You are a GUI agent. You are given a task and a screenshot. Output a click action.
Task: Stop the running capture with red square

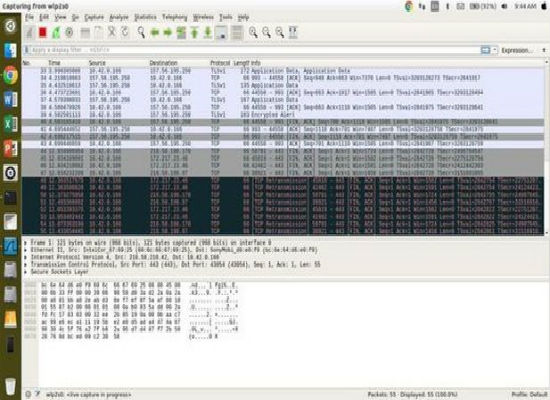pos(43,33)
